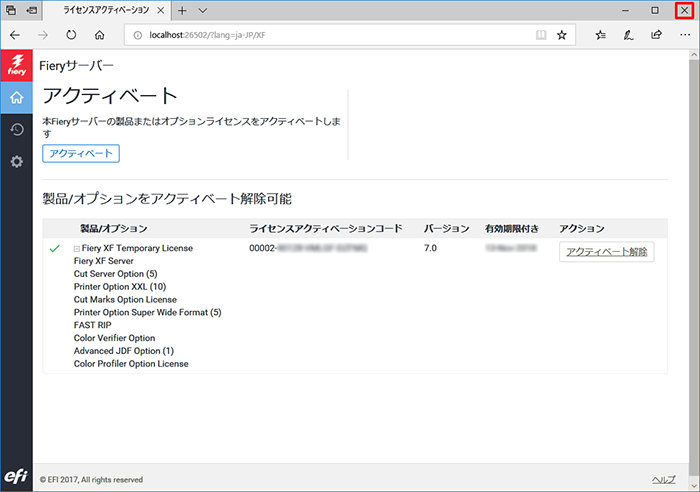
Task: Click the scrollbar up arrow
Action: click(694, 54)
